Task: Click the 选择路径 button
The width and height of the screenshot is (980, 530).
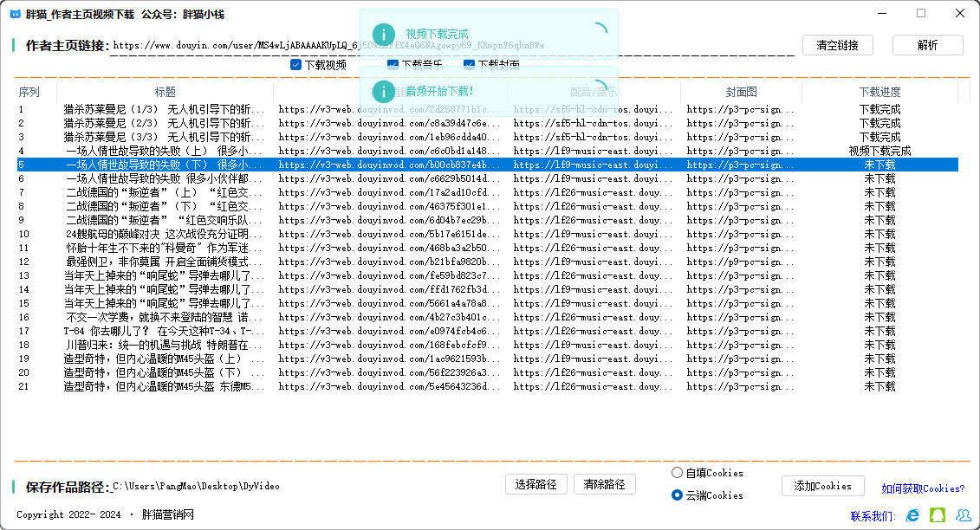Action: [x=535, y=485]
